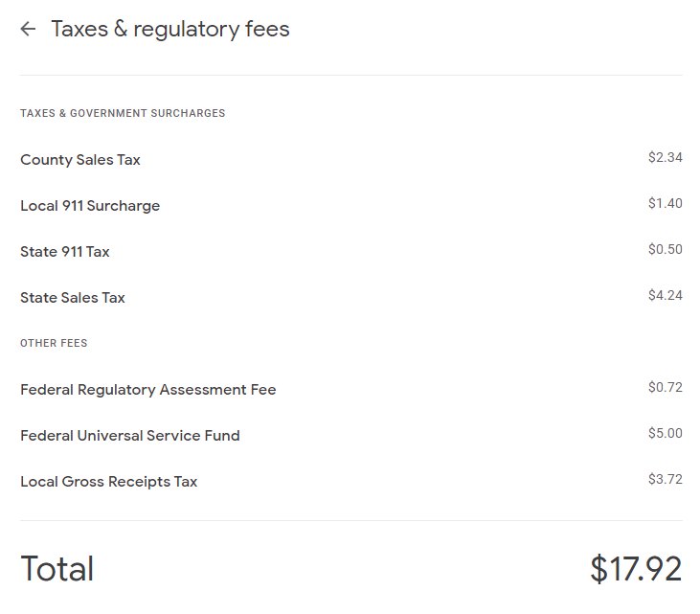
Task: Click the $0.72 assessment fee amount
Action: click(666, 387)
